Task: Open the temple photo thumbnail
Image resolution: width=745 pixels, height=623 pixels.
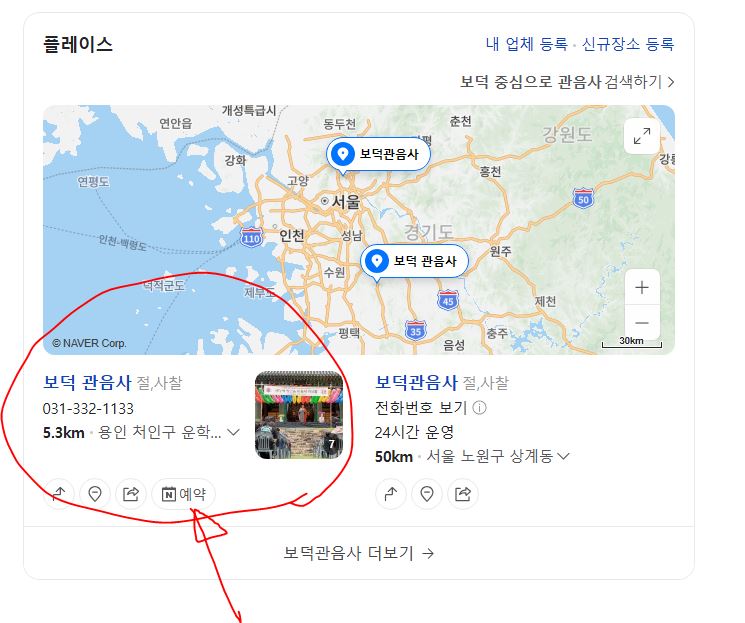Action: [x=299, y=415]
